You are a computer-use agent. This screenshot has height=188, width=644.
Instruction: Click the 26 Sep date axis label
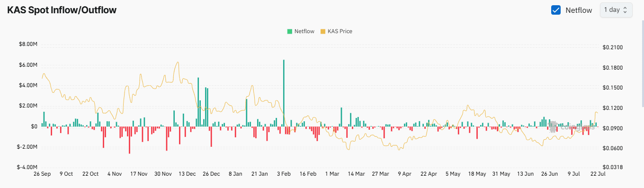(43, 174)
